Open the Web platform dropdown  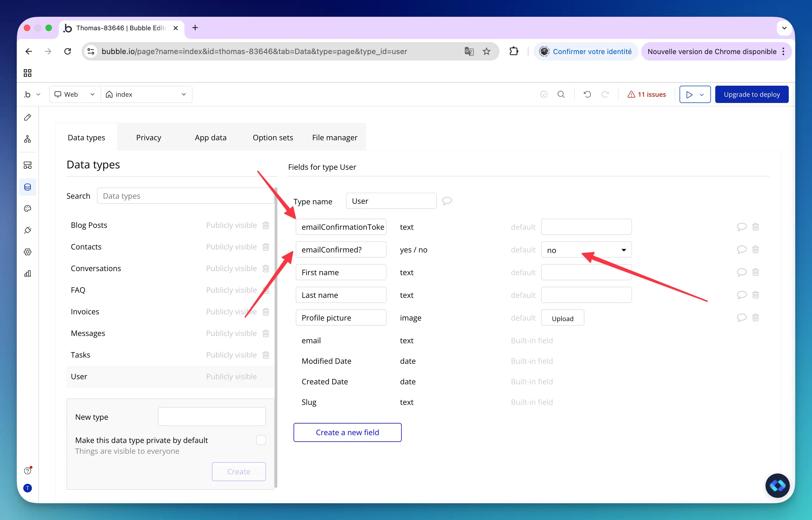pos(75,94)
